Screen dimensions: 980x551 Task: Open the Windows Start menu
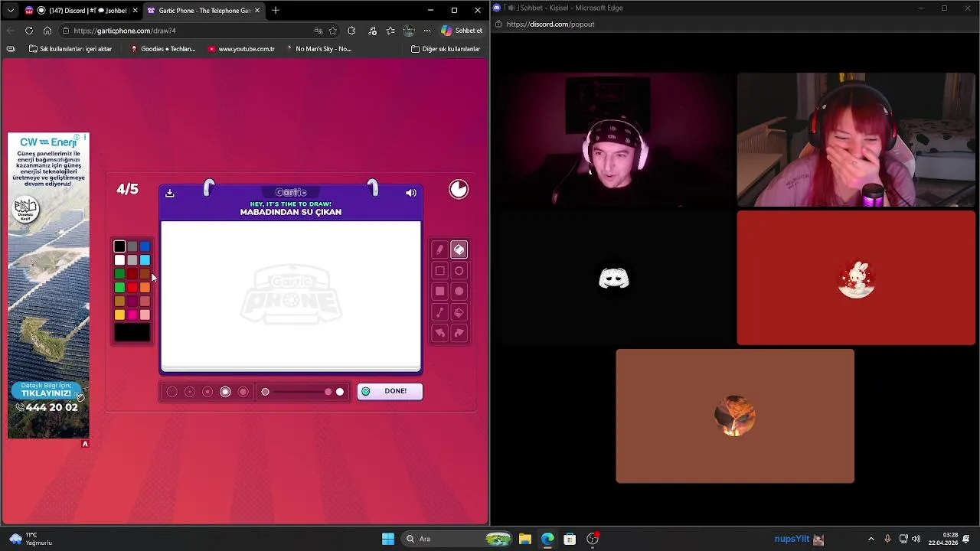388,539
